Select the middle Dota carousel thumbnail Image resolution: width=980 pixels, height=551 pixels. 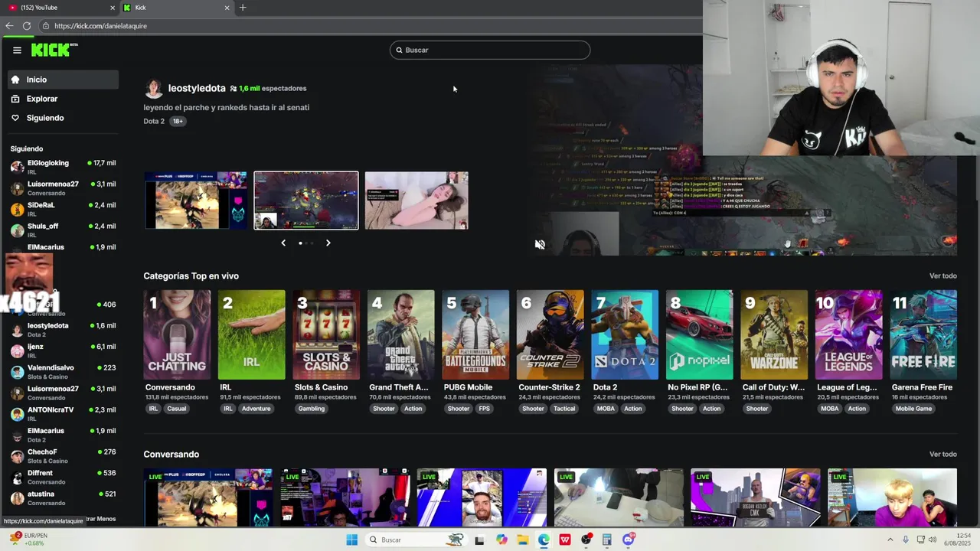point(306,201)
